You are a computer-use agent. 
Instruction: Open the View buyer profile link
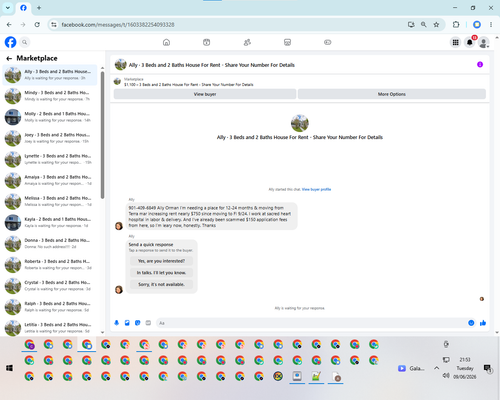tap(316, 189)
